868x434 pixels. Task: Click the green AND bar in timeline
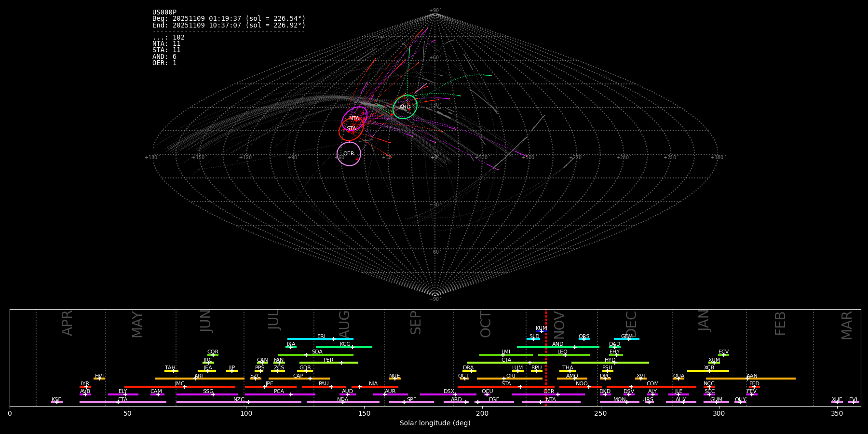click(558, 347)
